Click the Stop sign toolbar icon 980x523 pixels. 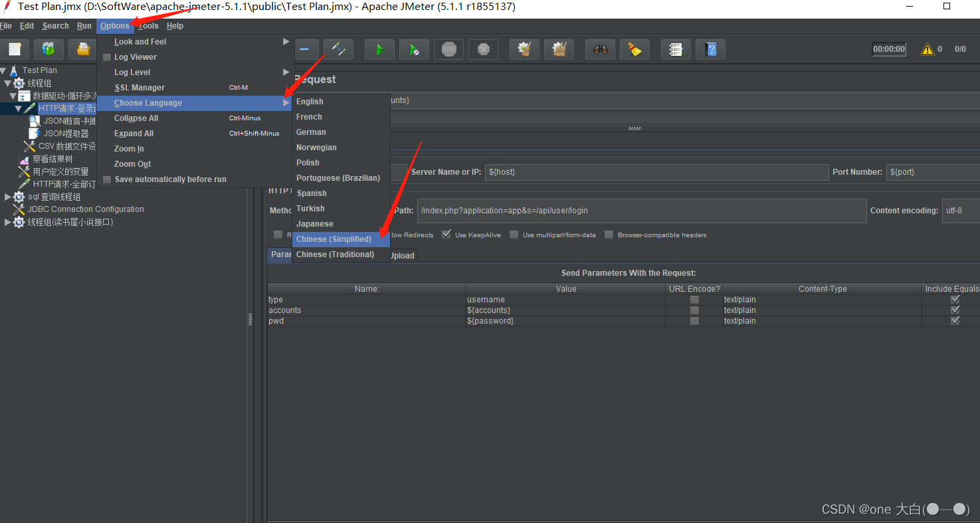click(449, 49)
